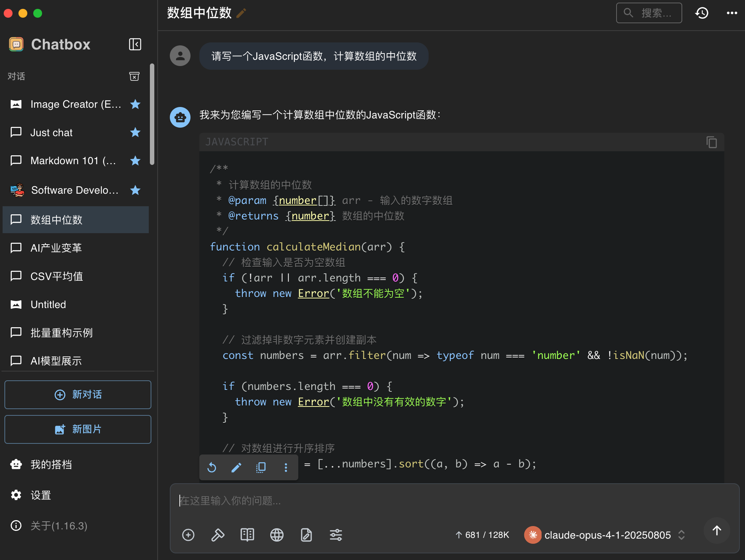Collapse the sidebar panel
Image resolution: width=745 pixels, height=560 pixels.
click(135, 44)
